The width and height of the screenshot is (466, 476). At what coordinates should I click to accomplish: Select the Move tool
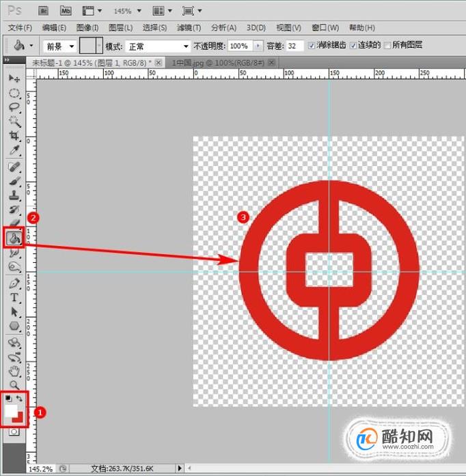coord(14,79)
